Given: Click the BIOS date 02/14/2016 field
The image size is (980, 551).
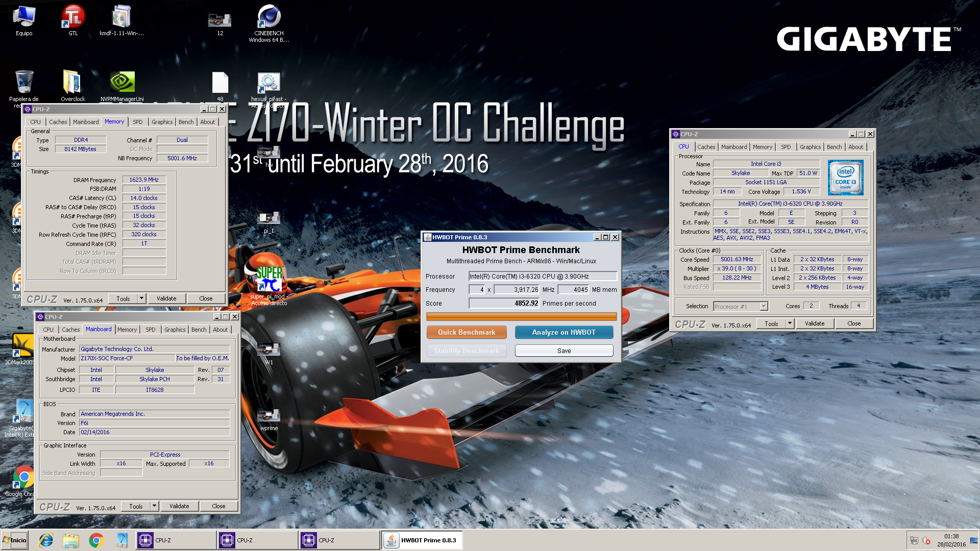Looking at the screenshot, I should point(154,432).
